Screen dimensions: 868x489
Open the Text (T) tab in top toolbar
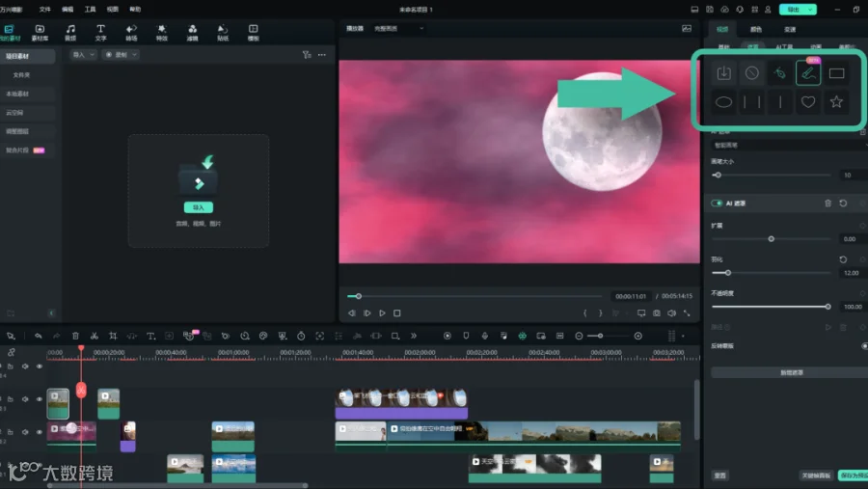pos(100,33)
